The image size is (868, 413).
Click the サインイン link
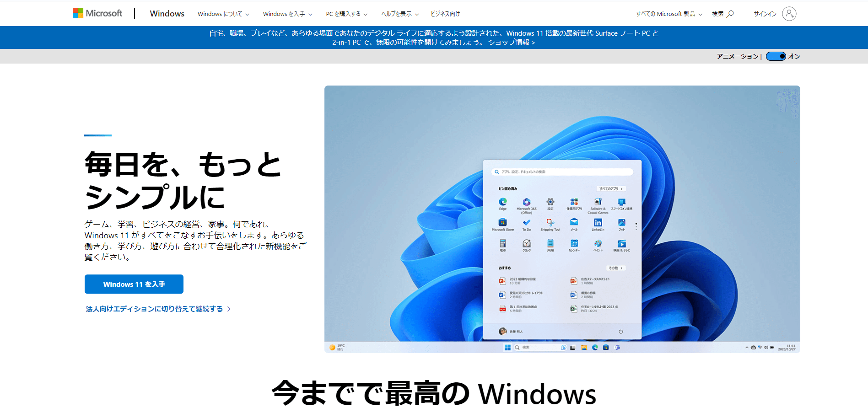(x=765, y=14)
